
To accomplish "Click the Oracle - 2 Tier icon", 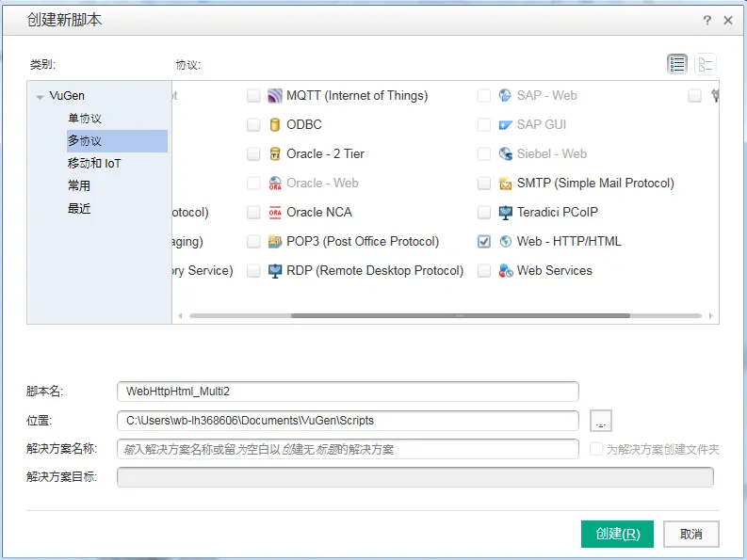I will tap(275, 153).
